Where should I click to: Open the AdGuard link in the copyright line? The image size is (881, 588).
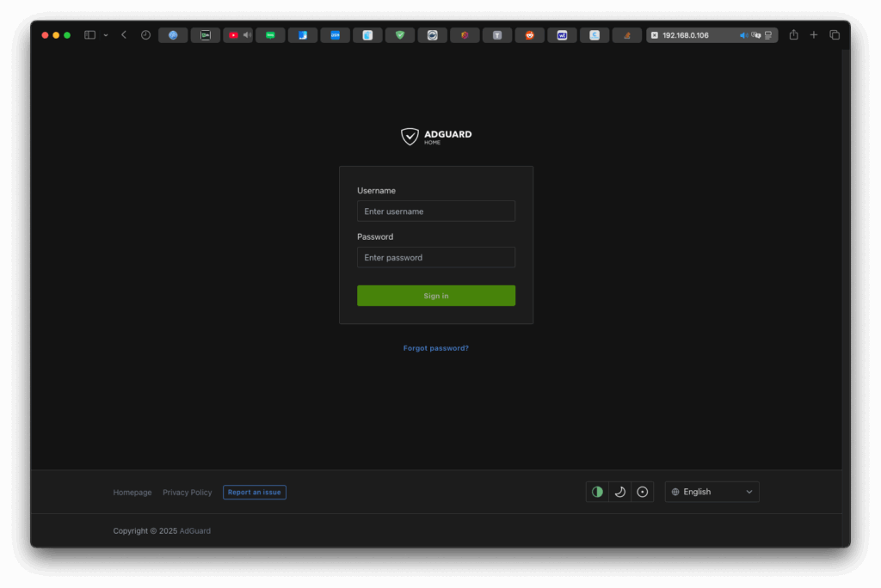(195, 530)
